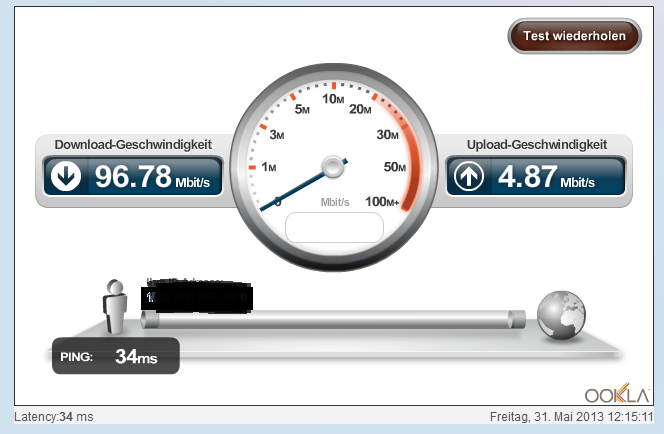Click the connection pipe progress bar
Screen dimensions: 664x434
click(x=333, y=320)
